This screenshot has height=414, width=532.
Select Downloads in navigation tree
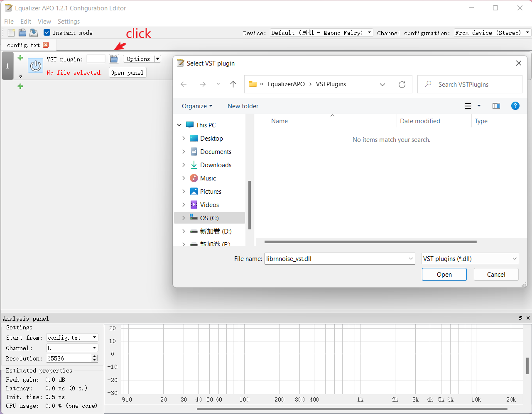point(216,165)
